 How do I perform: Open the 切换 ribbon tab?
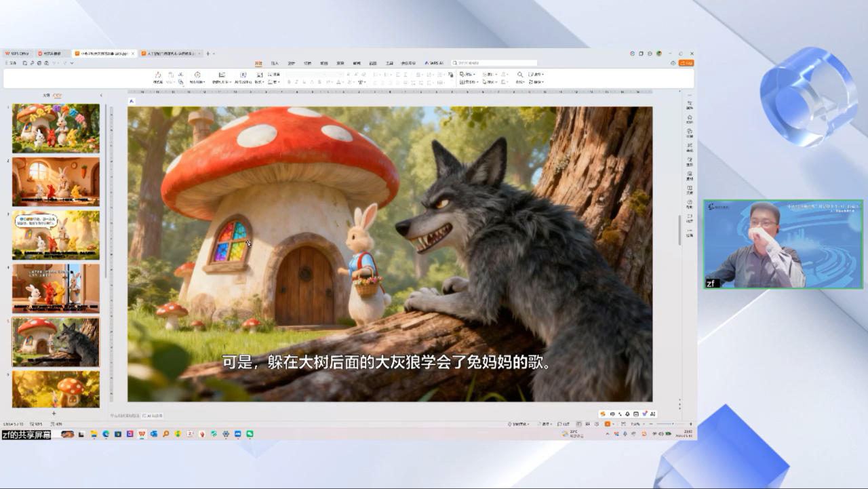[307, 63]
